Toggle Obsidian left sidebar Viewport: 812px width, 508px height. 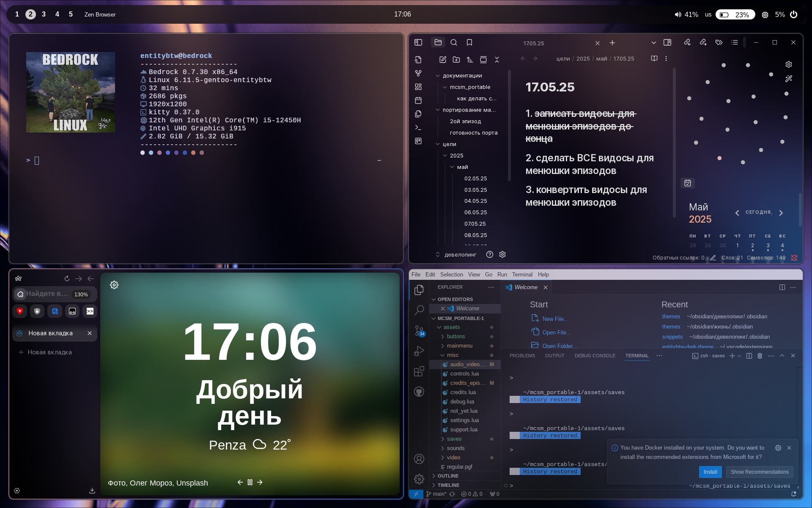coord(418,42)
